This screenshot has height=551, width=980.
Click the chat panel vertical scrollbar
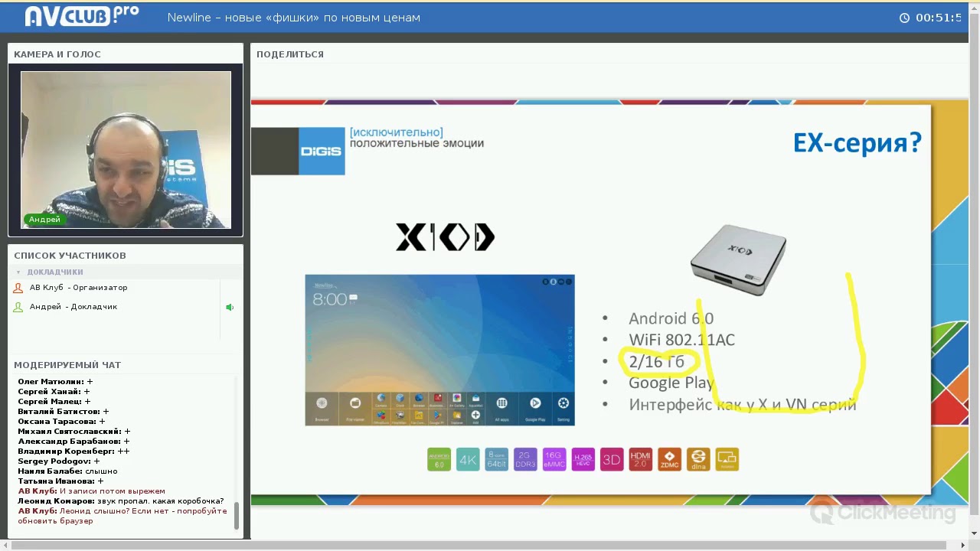[x=237, y=514]
